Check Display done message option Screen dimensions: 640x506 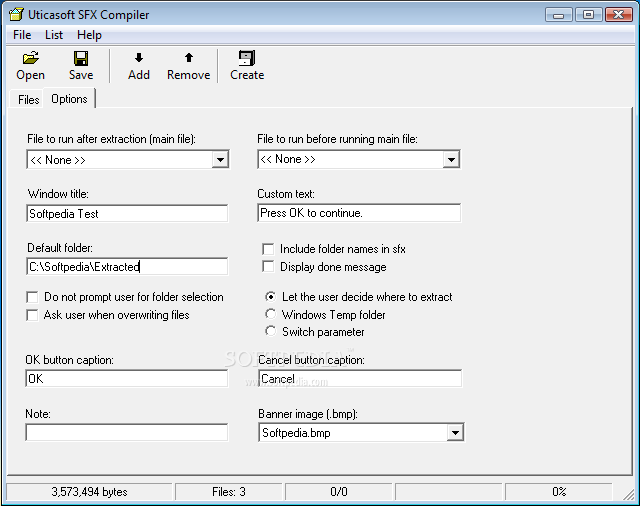(268, 267)
